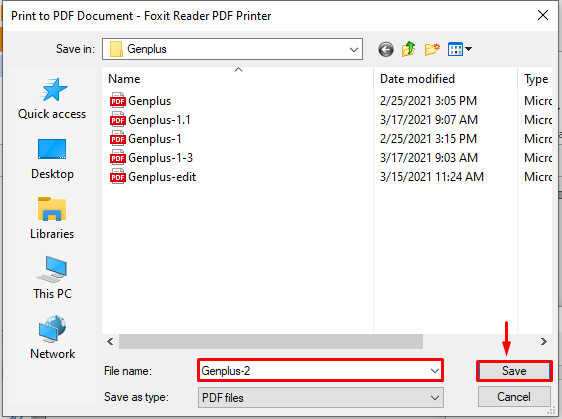Viewport: 562px width, 419px height.
Task: Go to the Desktop location
Action: [x=52, y=159]
